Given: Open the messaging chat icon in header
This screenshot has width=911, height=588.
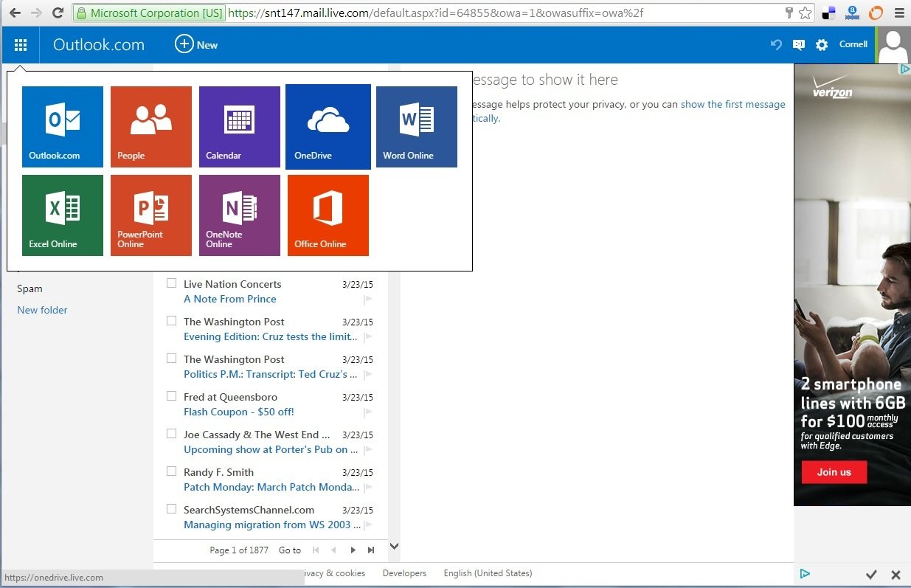Looking at the screenshot, I should 799,45.
